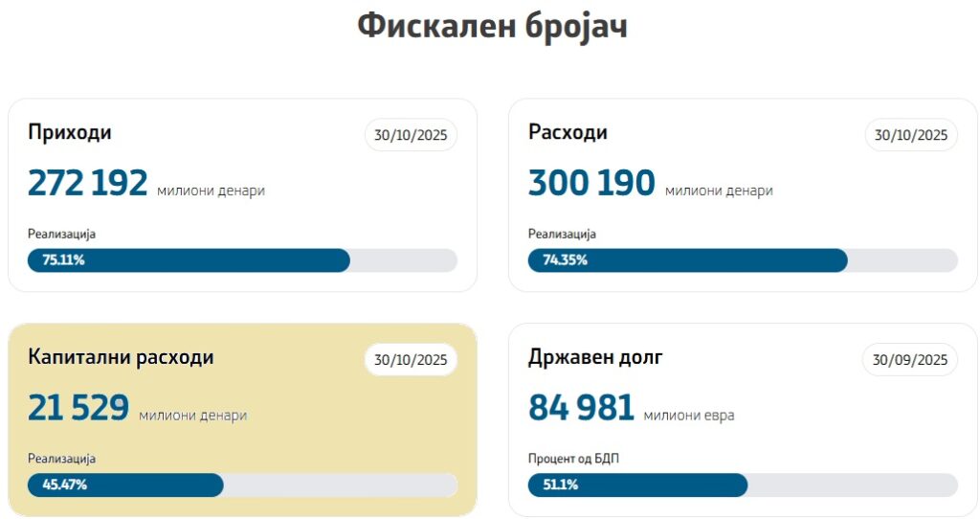The height and width of the screenshot is (519, 980).
Task: Click "Реализација" label in Капитални расходи card
Action: (62, 459)
